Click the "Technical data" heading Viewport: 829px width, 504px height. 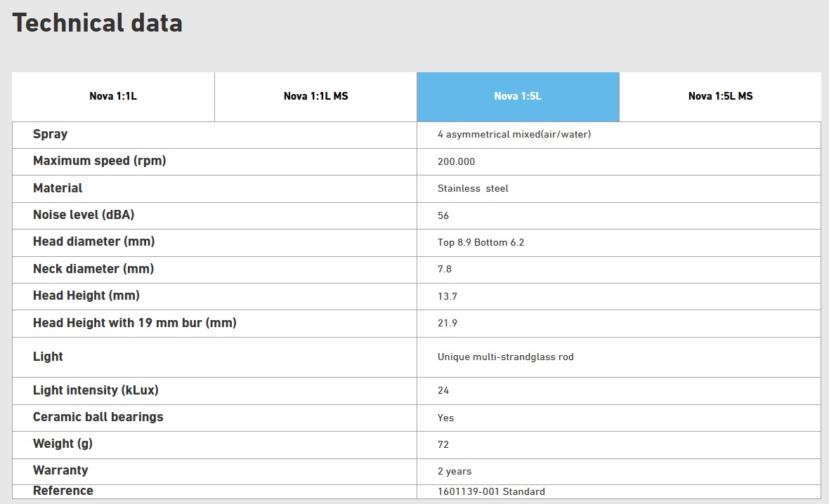point(97,23)
